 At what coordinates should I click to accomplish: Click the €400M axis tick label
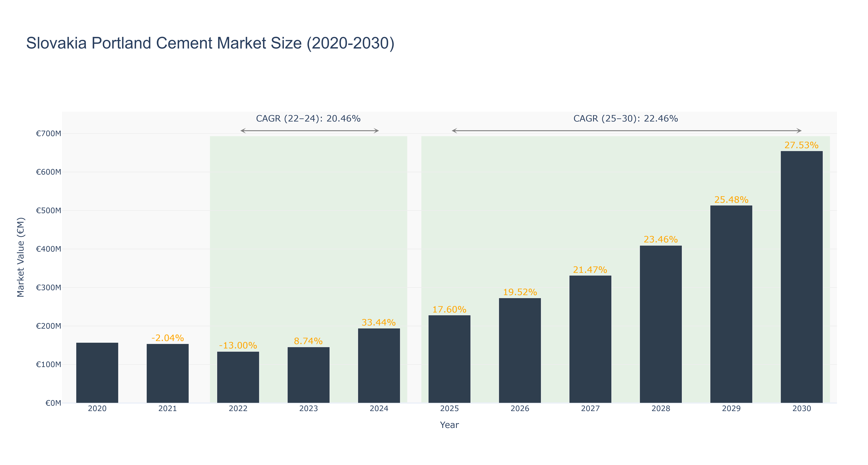(49, 249)
